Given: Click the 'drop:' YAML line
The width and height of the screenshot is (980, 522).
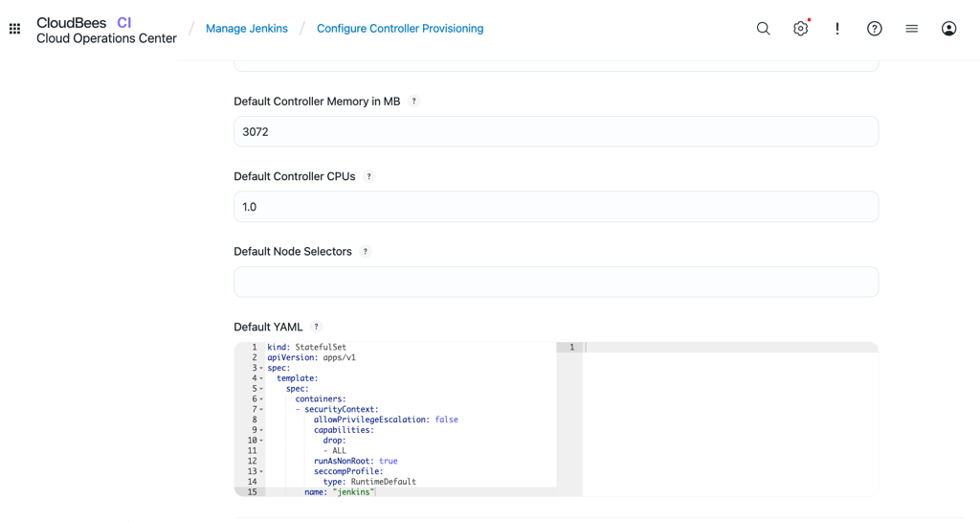Looking at the screenshot, I should (x=334, y=440).
